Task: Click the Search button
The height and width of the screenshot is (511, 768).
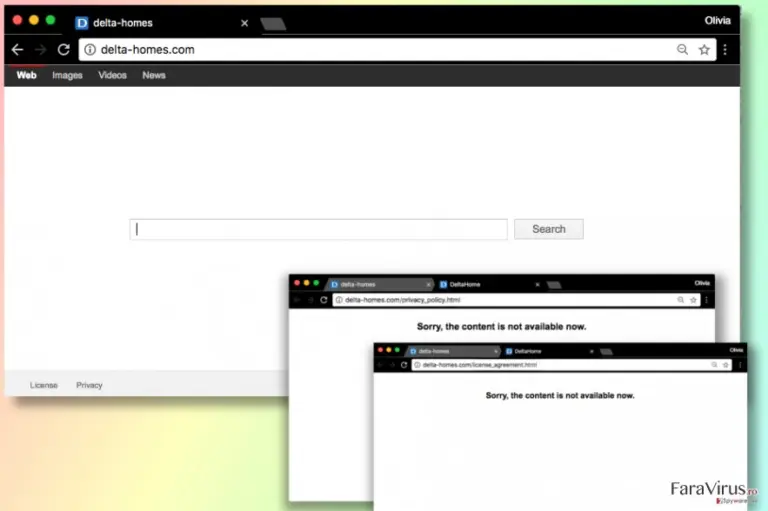Action: [549, 229]
